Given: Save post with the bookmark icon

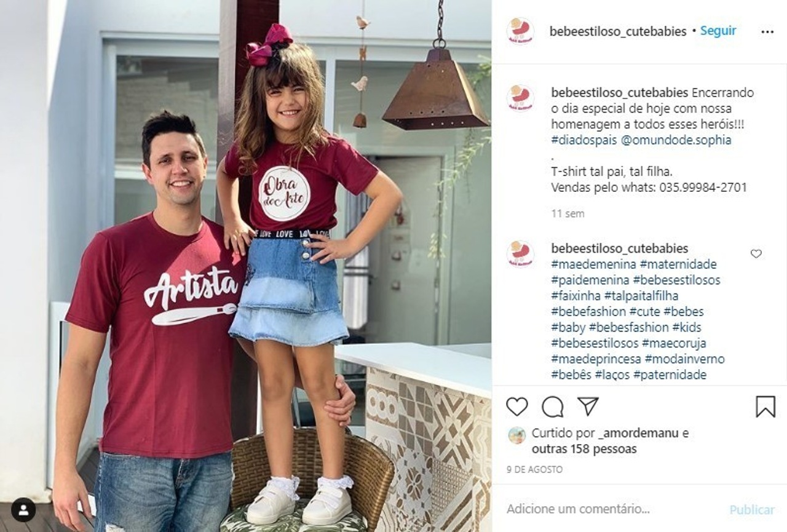Looking at the screenshot, I should 765,407.
